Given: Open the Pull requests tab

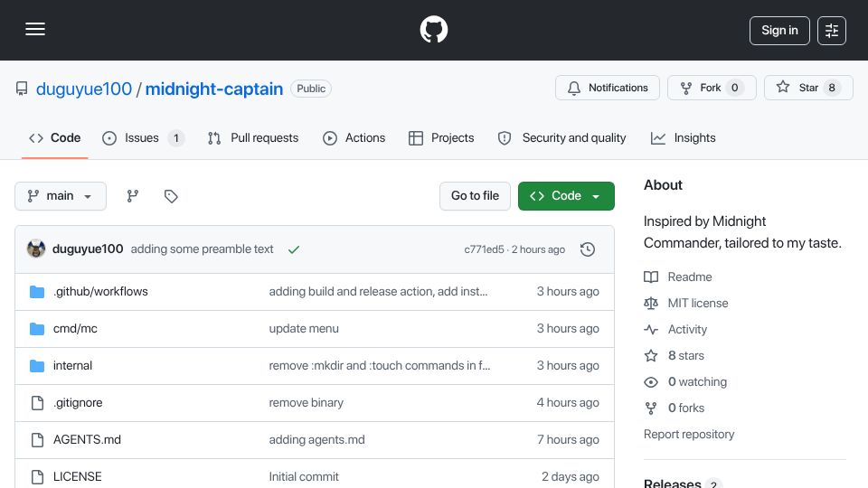Looking at the screenshot, I should click(x=253, y=137).
